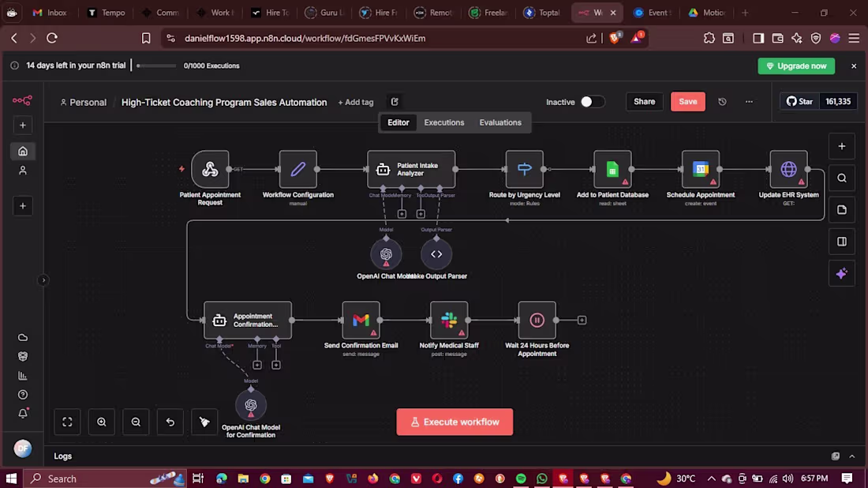This screenshot has height=488, width=868.
Task: Click the tidy up workflow icon
Action: pyautogui.click(x=204, y=422)
